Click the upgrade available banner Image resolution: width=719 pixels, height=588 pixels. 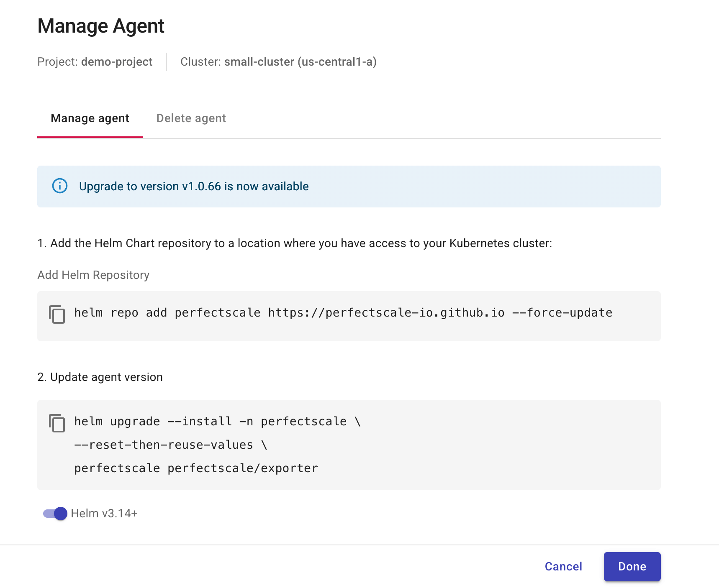click(x=349, y=187)
